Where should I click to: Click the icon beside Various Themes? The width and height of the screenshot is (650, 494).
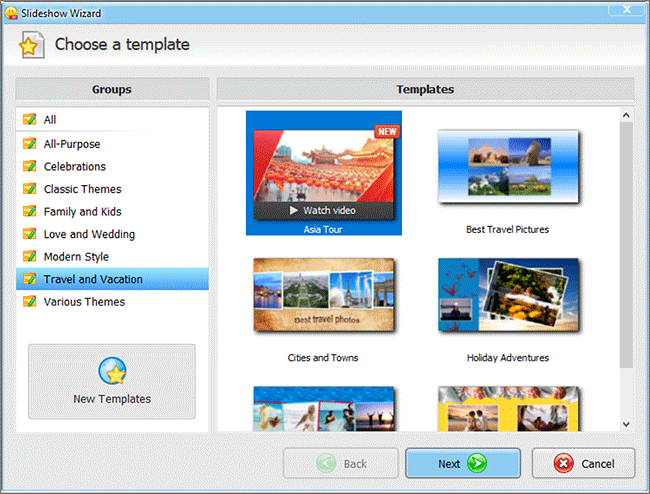coord(29,301)
